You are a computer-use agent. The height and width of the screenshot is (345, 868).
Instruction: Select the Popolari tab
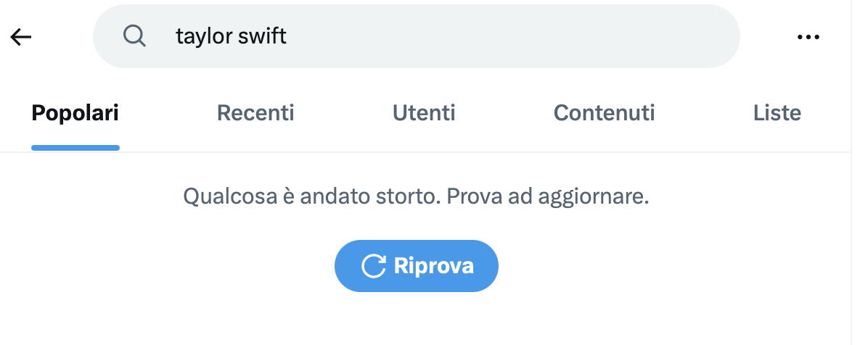click(75, 113)
